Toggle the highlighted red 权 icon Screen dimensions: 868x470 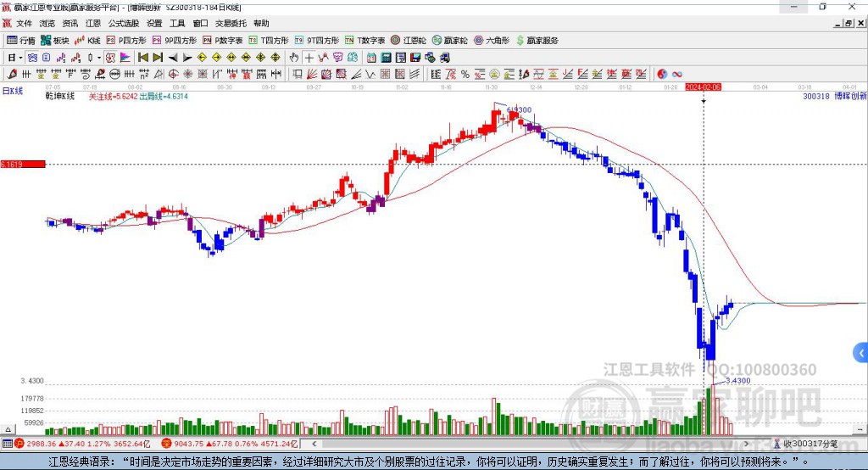[x=111, y=58]
